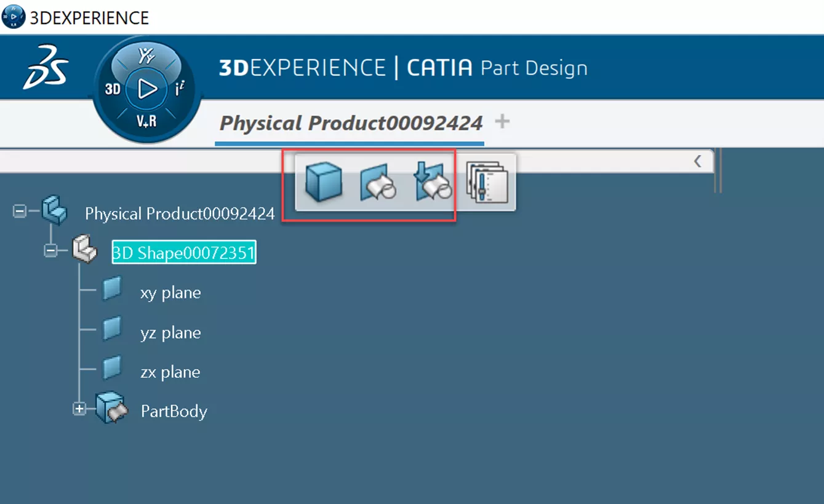Select PartBody in the tree

pos(174,411)
